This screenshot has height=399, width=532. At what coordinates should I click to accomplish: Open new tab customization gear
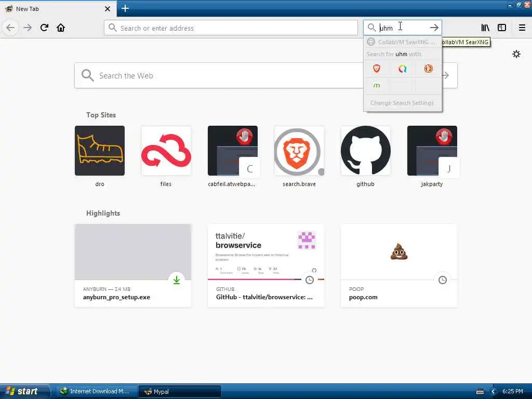click(x=516, y=54)
